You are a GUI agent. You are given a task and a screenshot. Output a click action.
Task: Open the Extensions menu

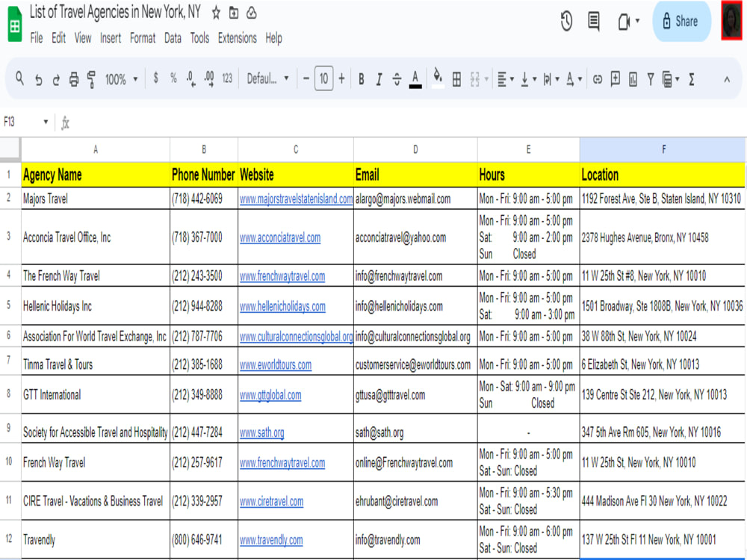click(238, 38)
